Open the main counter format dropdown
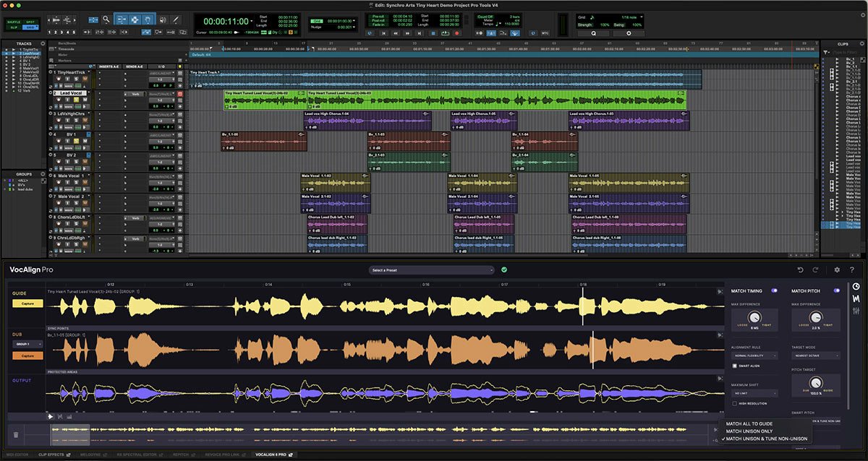This screenshot has width=868, height=461. pyautogui.click(x=251, y=22)
